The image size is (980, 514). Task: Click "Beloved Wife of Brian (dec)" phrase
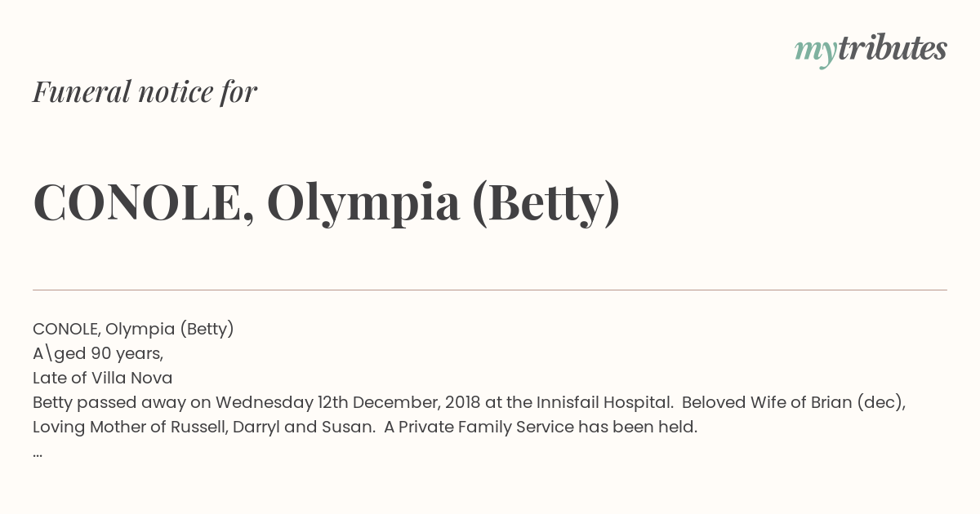tap(794, 402)
